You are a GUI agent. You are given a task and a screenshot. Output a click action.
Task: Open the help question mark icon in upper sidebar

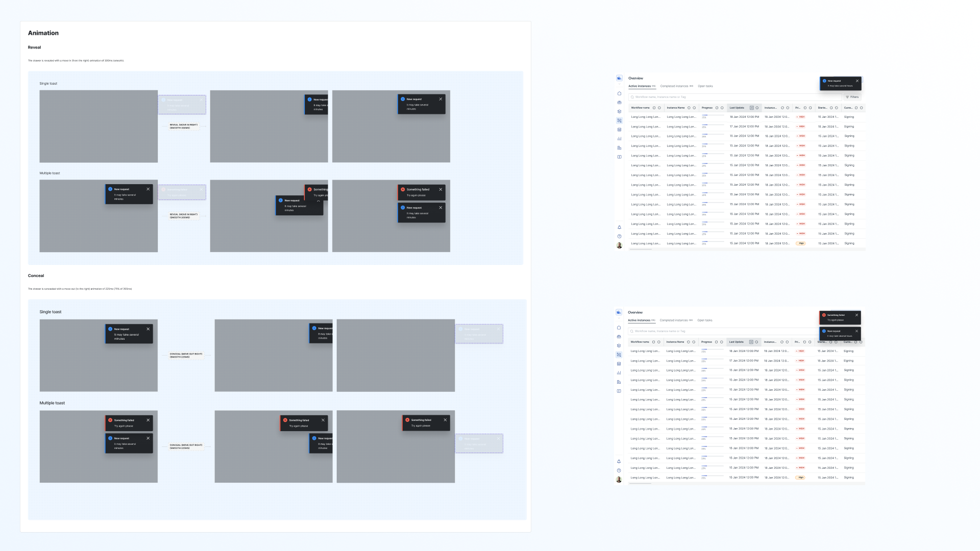619,236
